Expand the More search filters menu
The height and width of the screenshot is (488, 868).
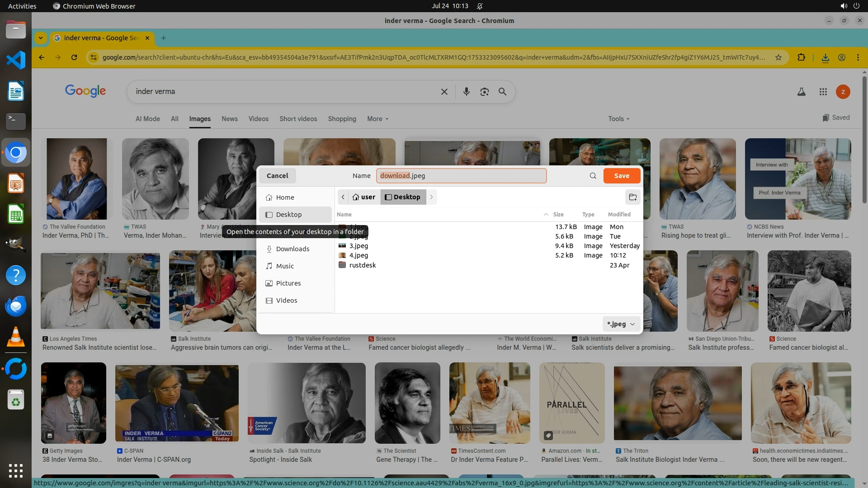tap(377, 119)
